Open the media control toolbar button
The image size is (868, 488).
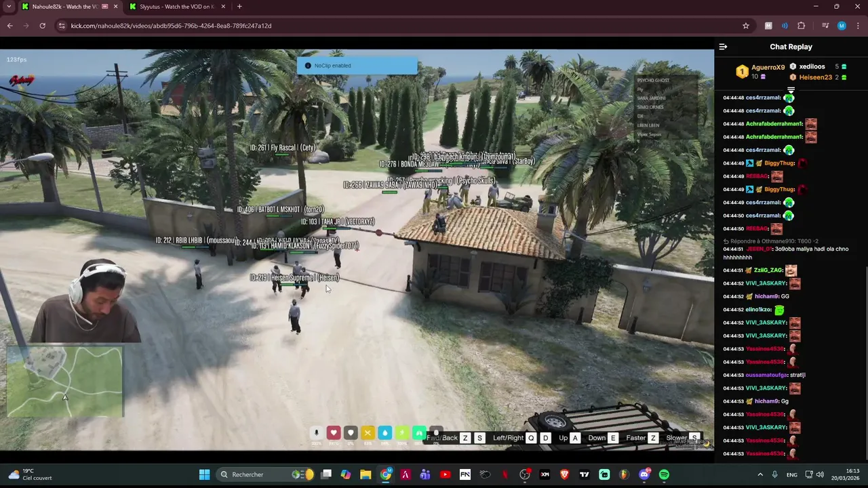[825, 26]
